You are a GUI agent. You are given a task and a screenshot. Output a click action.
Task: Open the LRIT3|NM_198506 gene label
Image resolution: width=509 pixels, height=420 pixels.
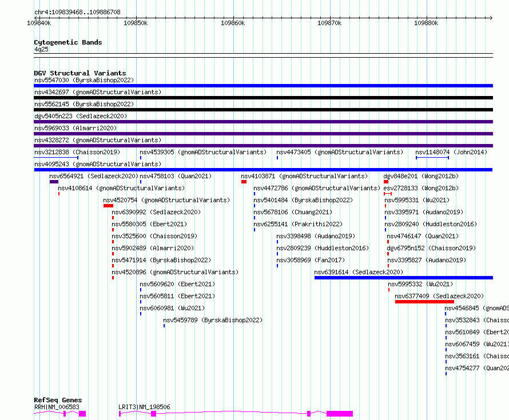tap(144, 407)
